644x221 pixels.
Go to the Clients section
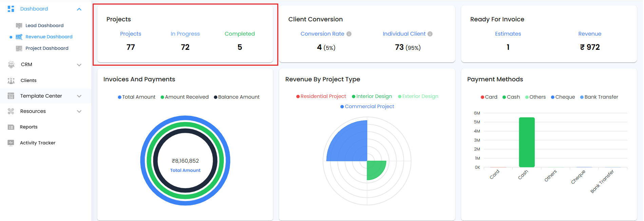coord(28,80)
